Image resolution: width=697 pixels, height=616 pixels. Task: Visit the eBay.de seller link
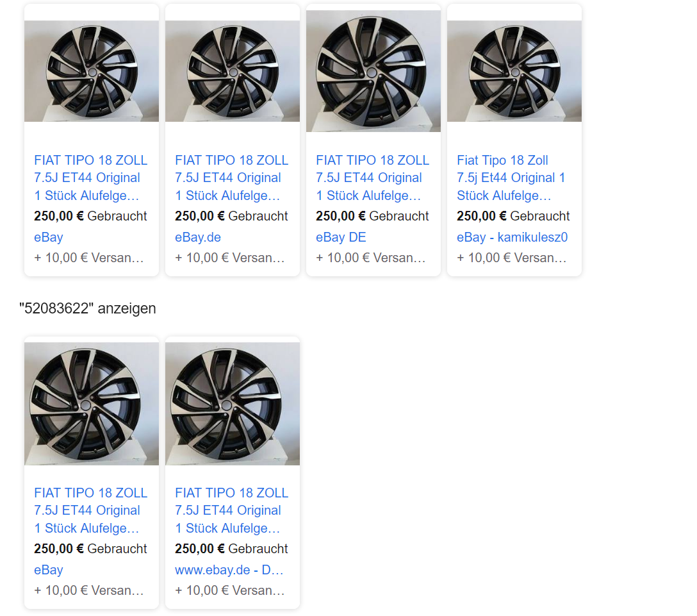click(x=198, y=237)
